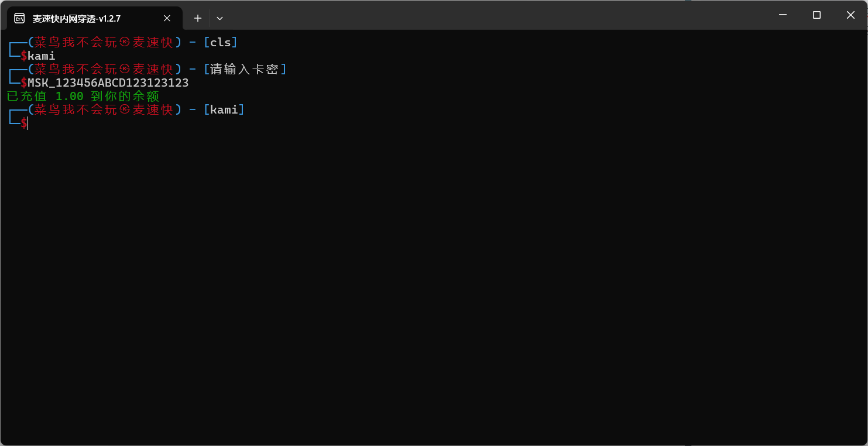Viewport: 868px width, 446px height.
Task: Click the [cls] label in first prompt
Action: (221, 43)
